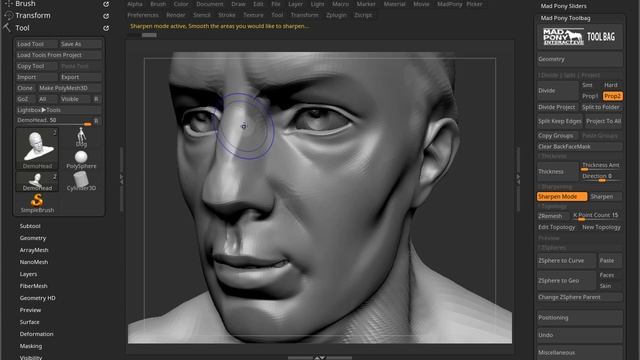Select the large DemoHead tool thumbnail

pyautogui.click(x=37, y=148)
